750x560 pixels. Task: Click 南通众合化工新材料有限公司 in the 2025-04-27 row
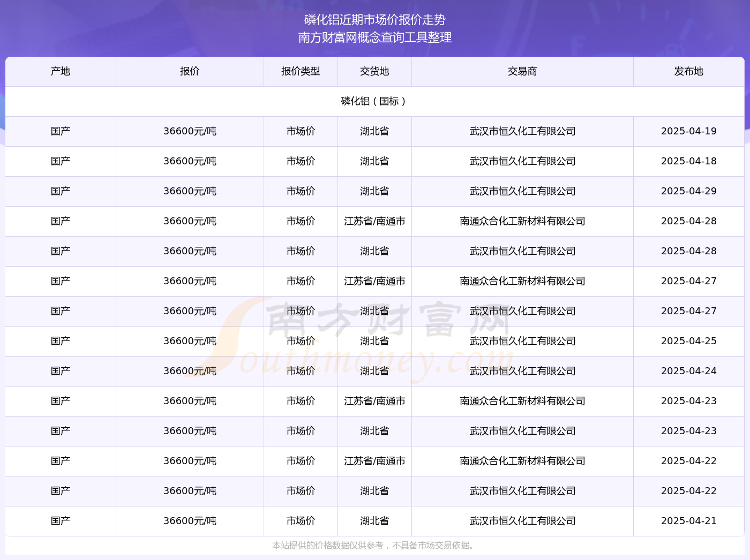point(522,281)
